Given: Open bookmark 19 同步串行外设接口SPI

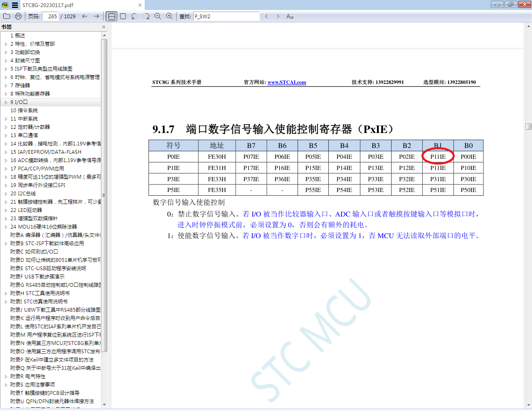Looking at the screenshot, I should coord(38,185).
